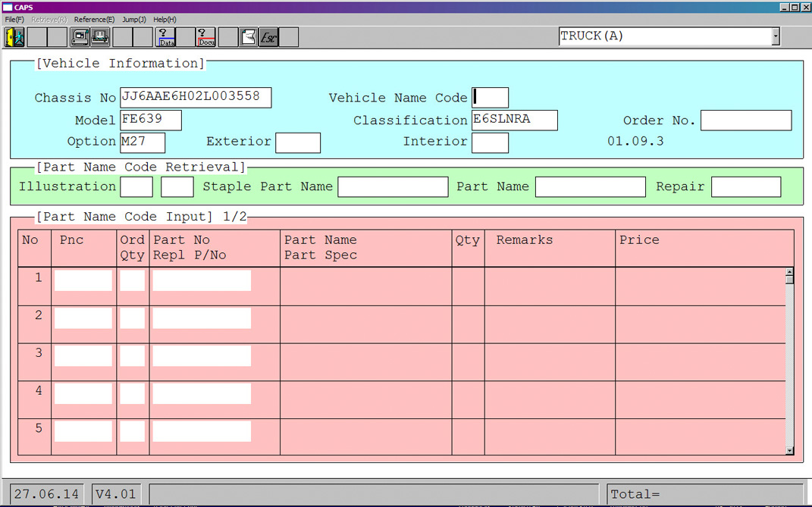Open the Reference(E) menu
Image resolution: width=812 pixels, height=507 pixels.
tap(94, 20)
